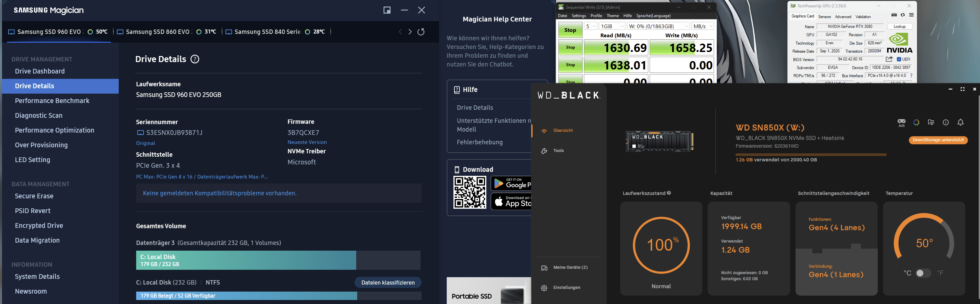Click the NVIDIA GeForce RTX 3080 name field
Screen dimensions: 980x304
[850, 27]
